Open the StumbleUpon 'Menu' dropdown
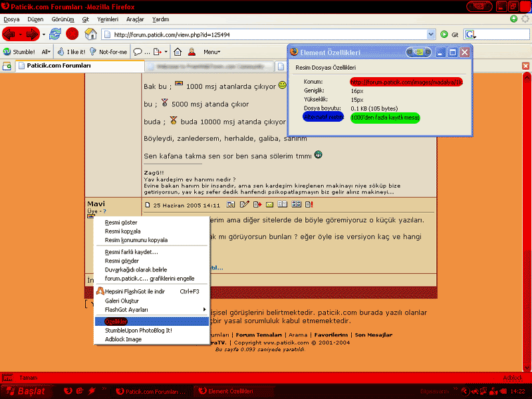The image size is (532, 399). pyautogui.click(x=213, y=51)
